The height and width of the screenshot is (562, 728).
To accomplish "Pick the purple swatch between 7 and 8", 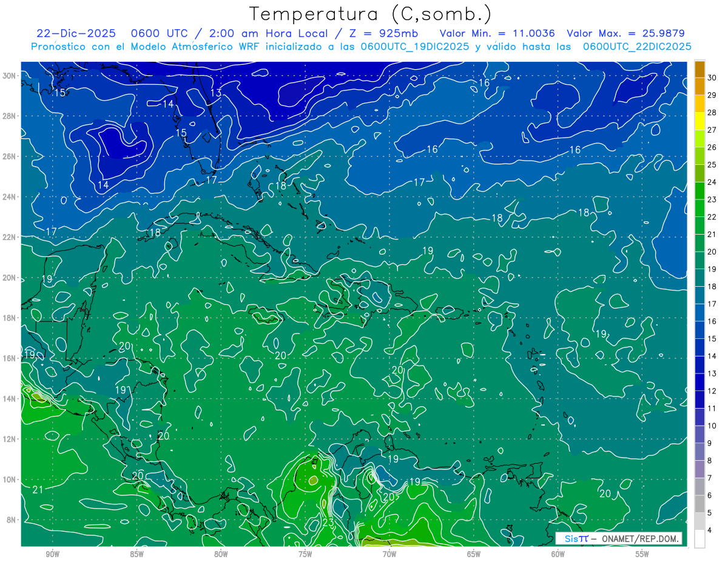I will (x=699, y=469).
